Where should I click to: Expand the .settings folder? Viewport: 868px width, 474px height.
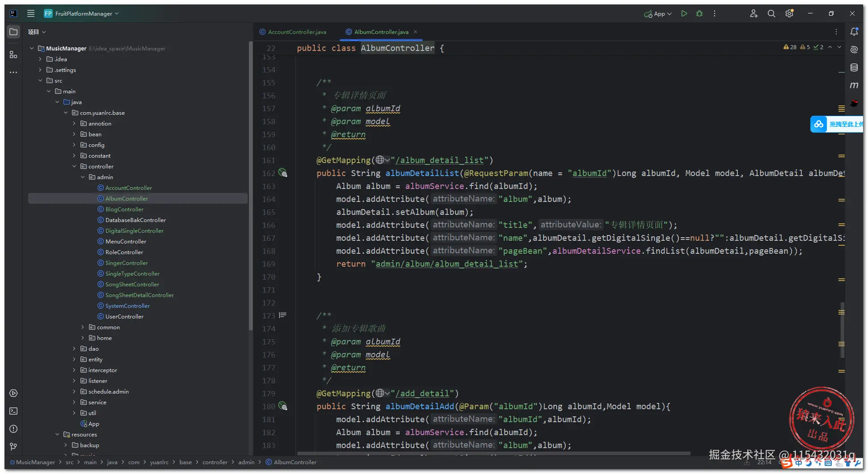(x=40, y=70)
